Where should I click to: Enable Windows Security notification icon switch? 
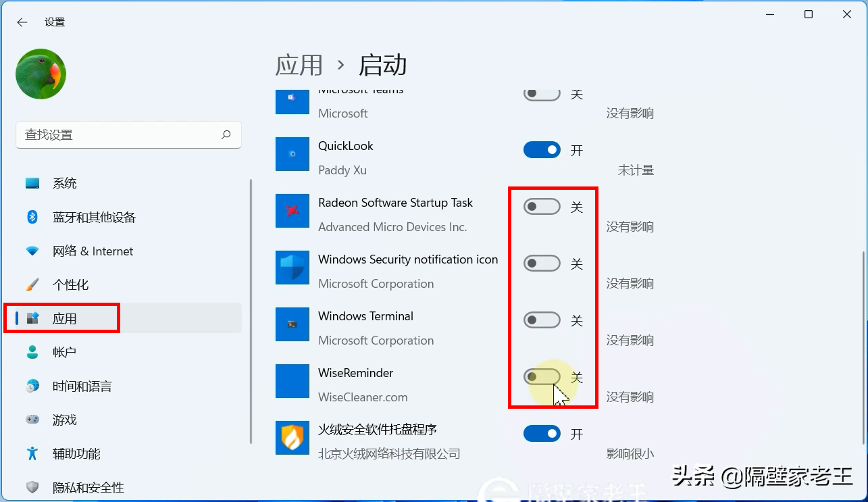click(542, 263)
